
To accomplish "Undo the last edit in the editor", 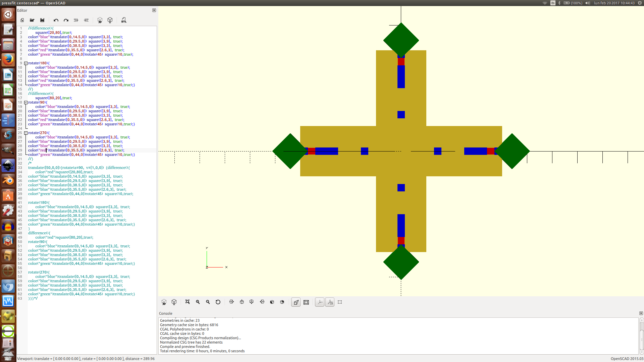I will tap(56, 20).
